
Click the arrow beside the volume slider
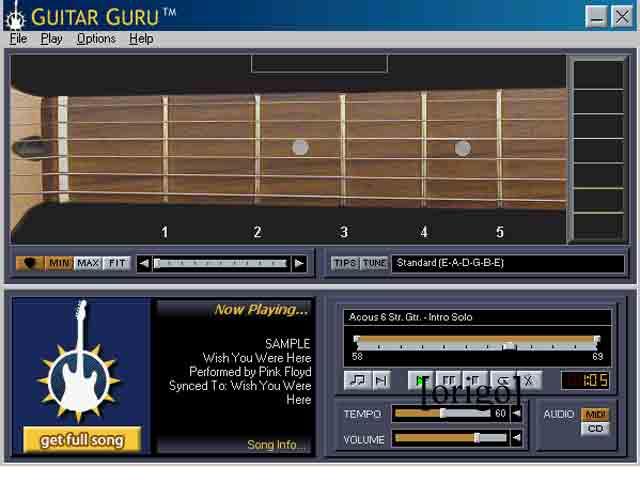point(516,438)
